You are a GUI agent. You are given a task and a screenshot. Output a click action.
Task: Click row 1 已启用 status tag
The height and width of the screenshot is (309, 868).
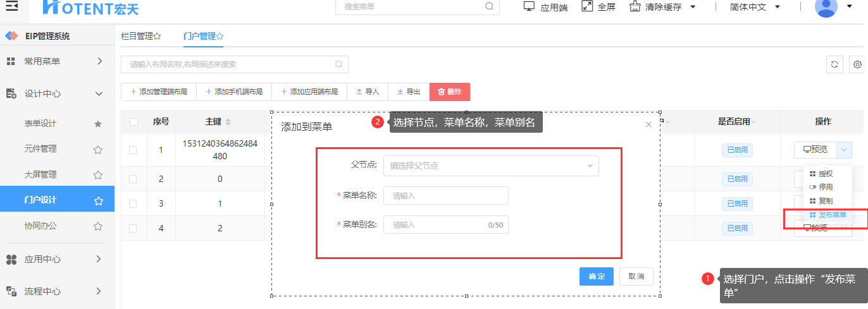point(737,150)
